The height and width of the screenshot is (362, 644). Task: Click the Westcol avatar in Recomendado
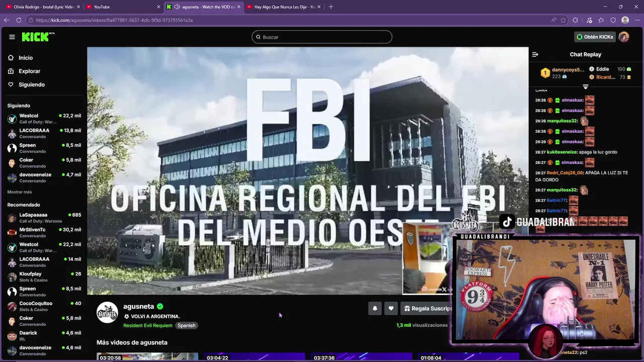[x=12, y=247]
